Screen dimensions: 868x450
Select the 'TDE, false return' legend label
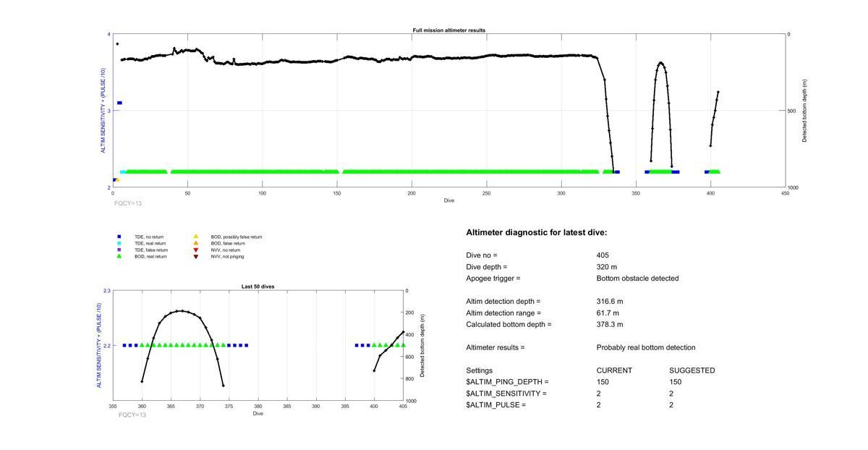click(151, 250)
